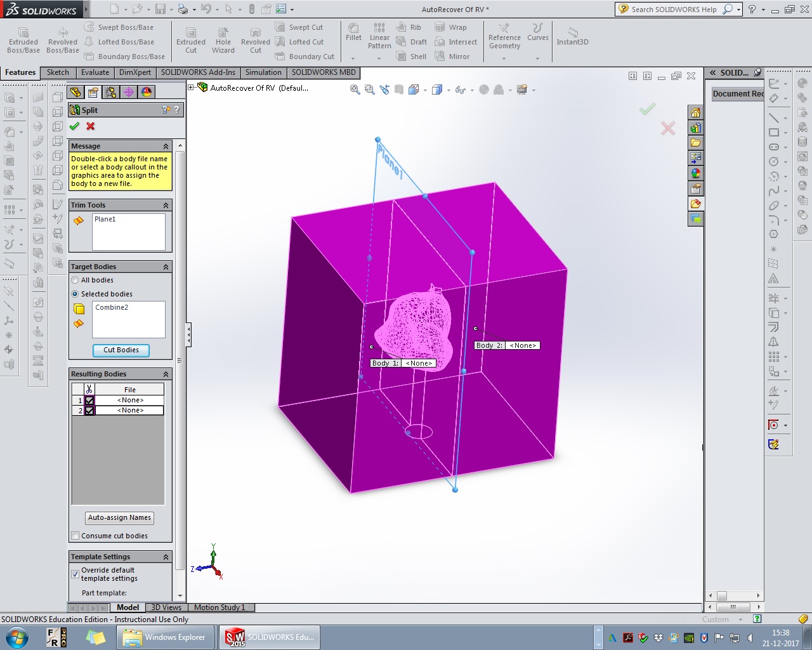
Task: Collapse the Resulting Bodies section
Action: (166, 374)
